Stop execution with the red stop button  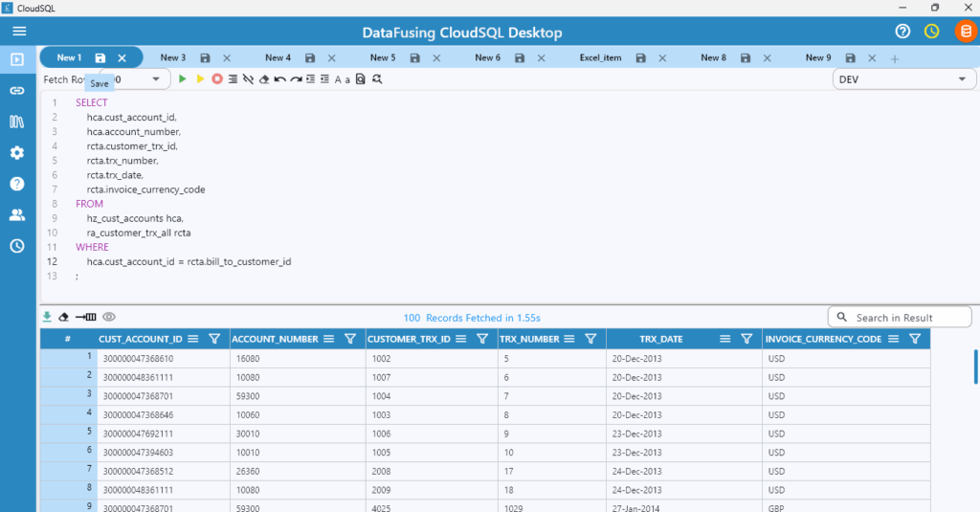[x=217, y=78]
